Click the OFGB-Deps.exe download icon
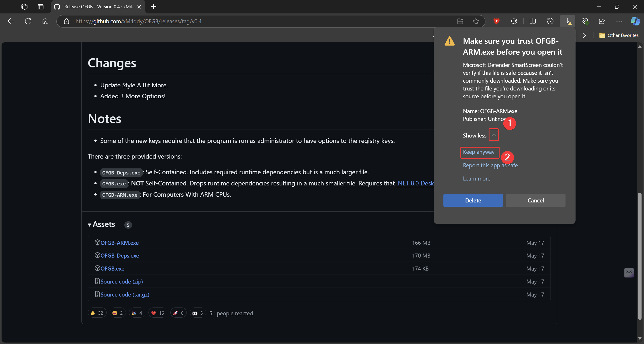Screen dimensions: 644x344 (97, 255)
